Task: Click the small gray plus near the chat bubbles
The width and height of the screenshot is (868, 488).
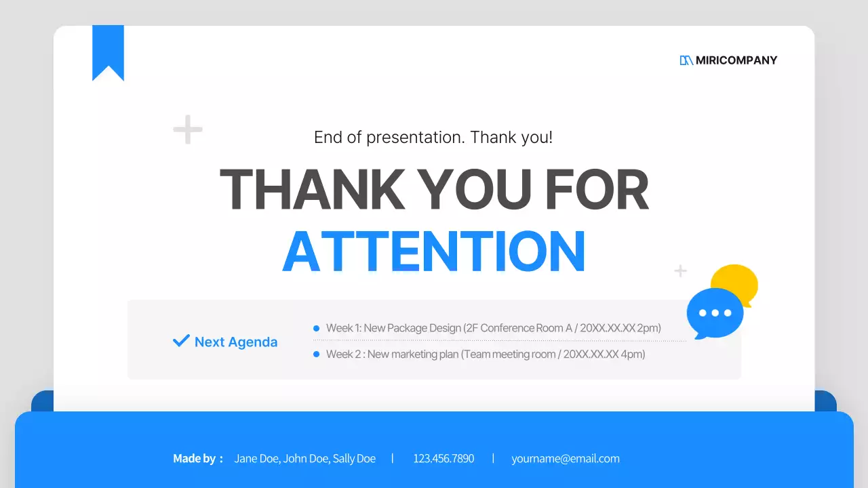Action: (680, 271)
